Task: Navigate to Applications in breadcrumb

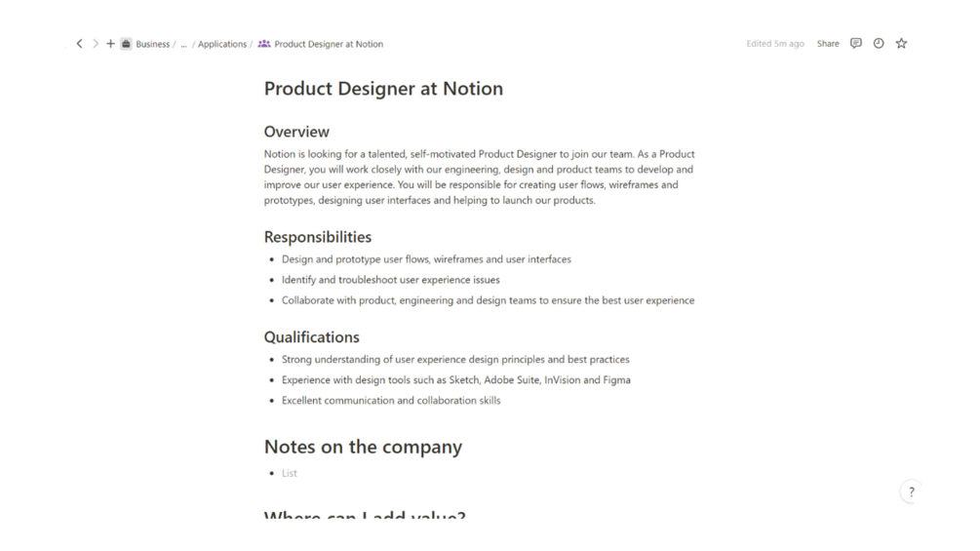Action: (222, 44)
